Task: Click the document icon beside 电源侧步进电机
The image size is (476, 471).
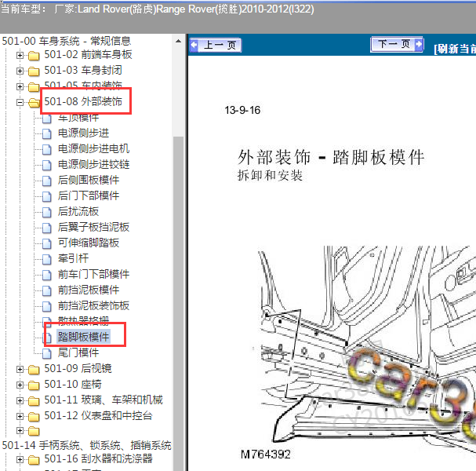Action: coord(47,149)
